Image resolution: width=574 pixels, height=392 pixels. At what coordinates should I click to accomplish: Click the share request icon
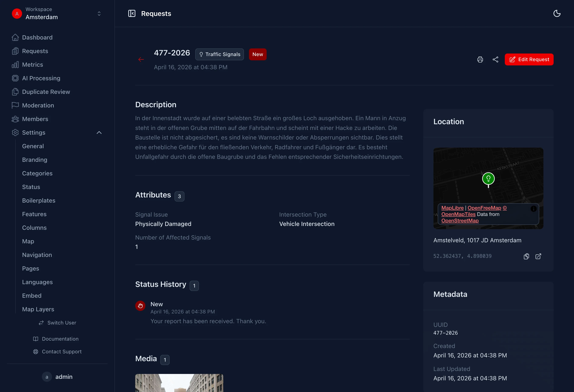(495, 59)
